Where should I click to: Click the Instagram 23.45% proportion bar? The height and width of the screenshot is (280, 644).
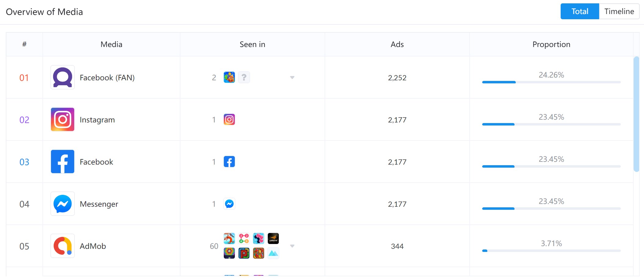tap(551, 124)
